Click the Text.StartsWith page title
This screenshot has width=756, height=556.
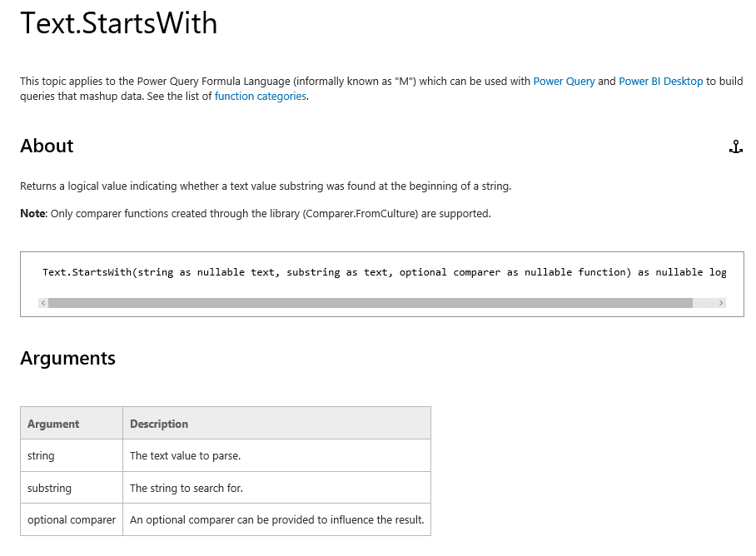[118, 23]
